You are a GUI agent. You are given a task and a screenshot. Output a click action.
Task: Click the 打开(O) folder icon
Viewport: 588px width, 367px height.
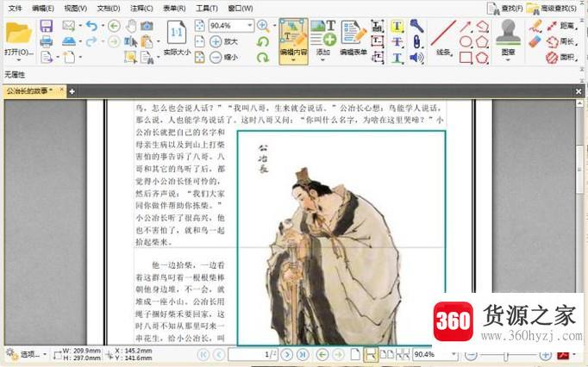pos(19,33)
